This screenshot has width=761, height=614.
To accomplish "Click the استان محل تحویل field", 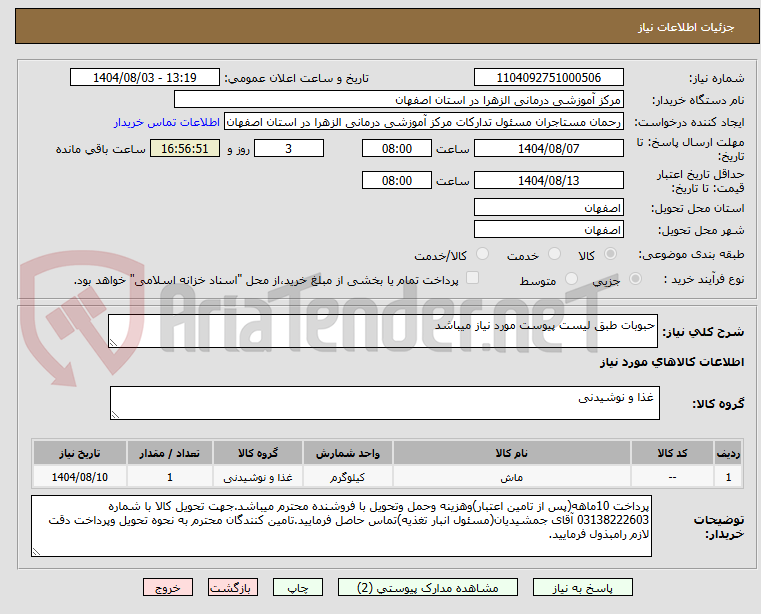I will [548, 207].
